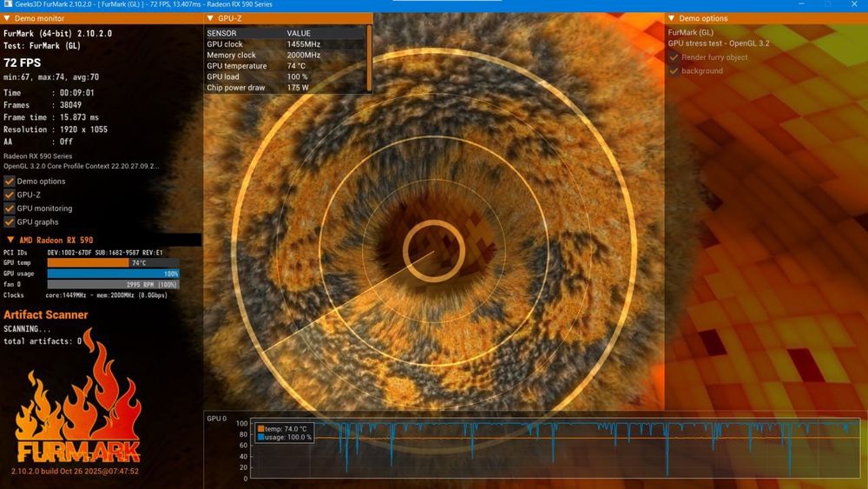This screenshot has width=868, height=489.
Task: Collapse the GPU-Z panel triangle
Action: click(210, 18)
